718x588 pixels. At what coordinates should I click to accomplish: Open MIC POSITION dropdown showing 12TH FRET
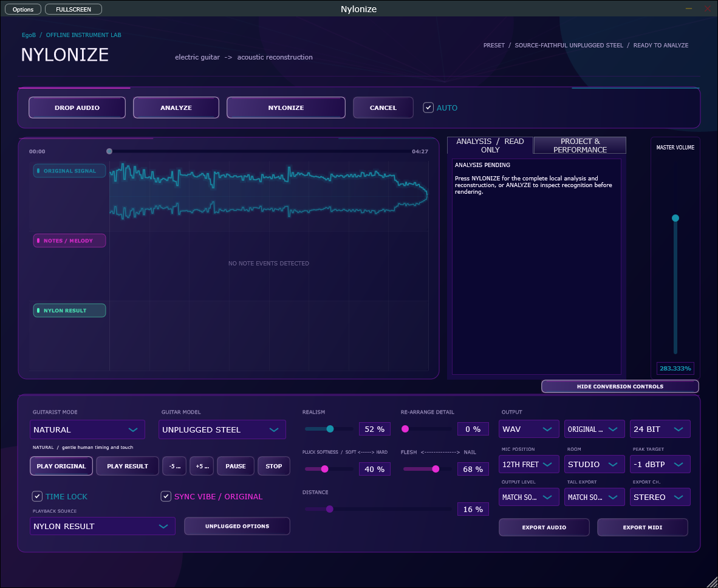[x=529, y=464]
